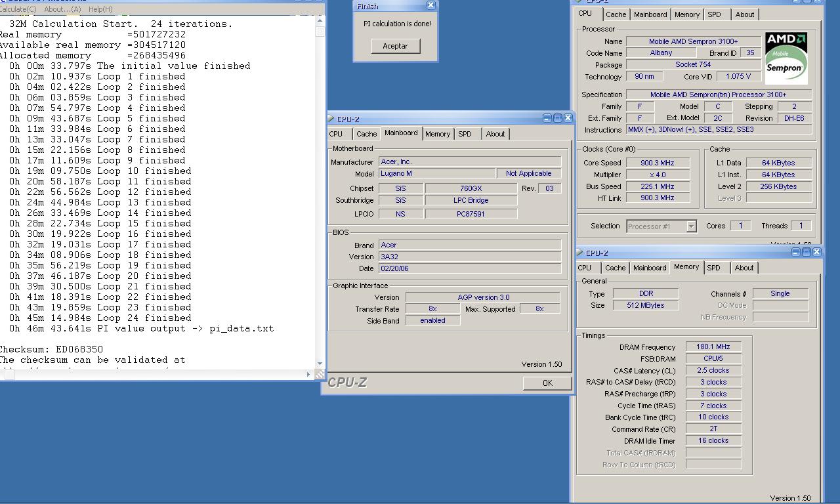Image resolution: width=840 pixels, height=504 pixels.
Task: Switch to About tab in the Memory CPU-Z window
Action: pos(744,268)
